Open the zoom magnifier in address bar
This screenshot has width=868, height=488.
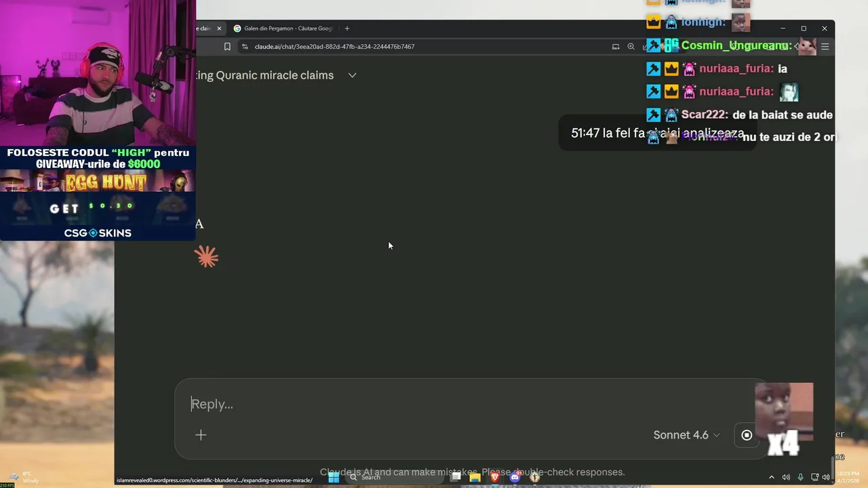point(631,47)
